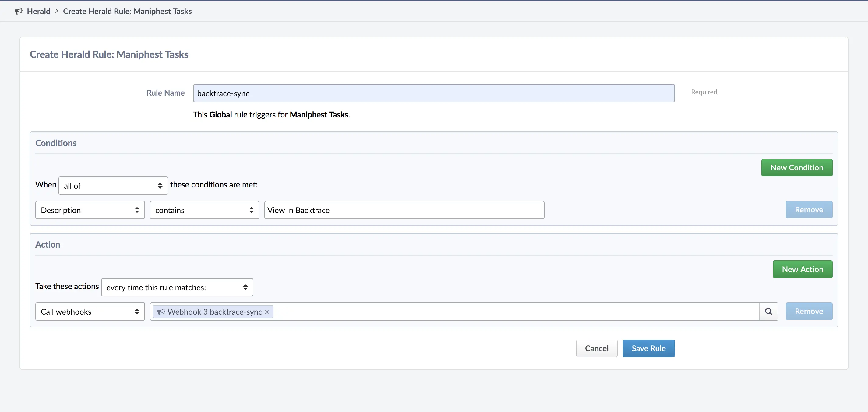The width and height of the screenshot is (868, 412).
Task: Remove the Call webhooks action row
Action: 808,311
